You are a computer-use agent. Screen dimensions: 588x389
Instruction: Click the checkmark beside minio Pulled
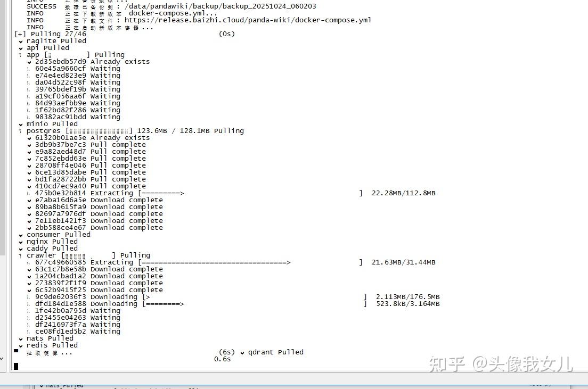tap(21, 125)
